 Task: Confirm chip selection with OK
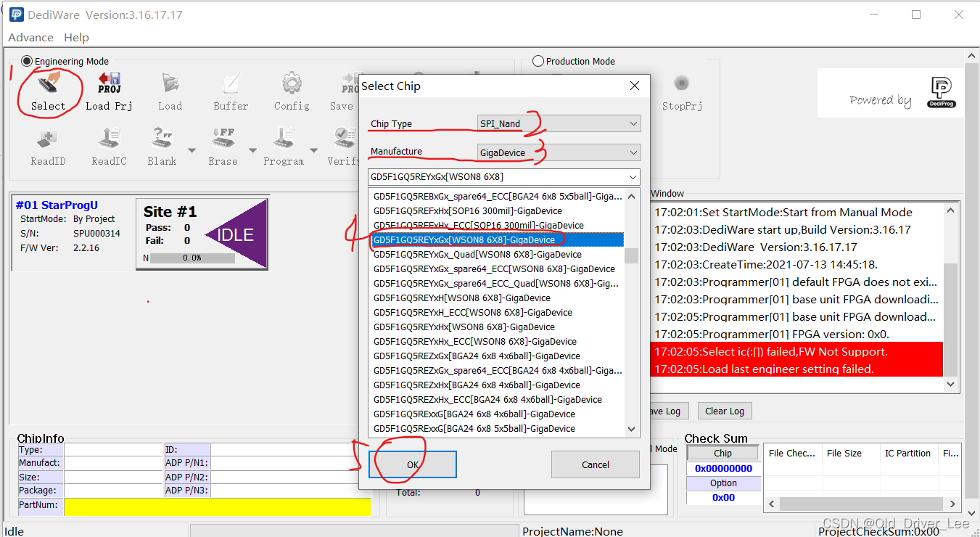point(413,464)
